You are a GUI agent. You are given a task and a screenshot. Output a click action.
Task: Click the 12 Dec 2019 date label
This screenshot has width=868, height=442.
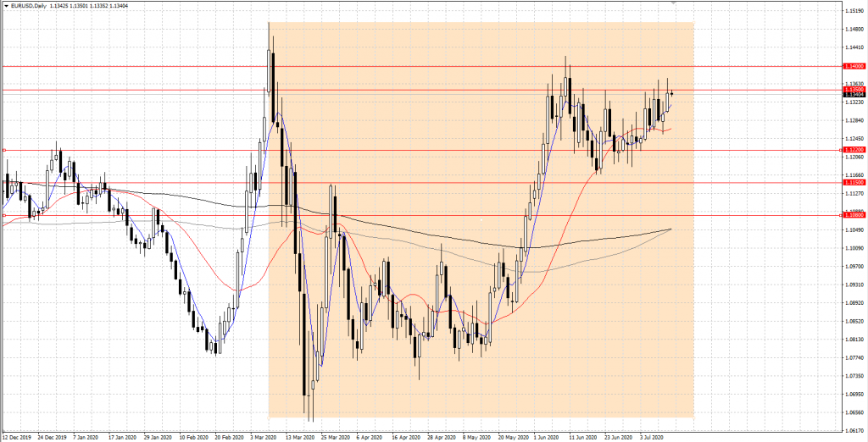19,437
